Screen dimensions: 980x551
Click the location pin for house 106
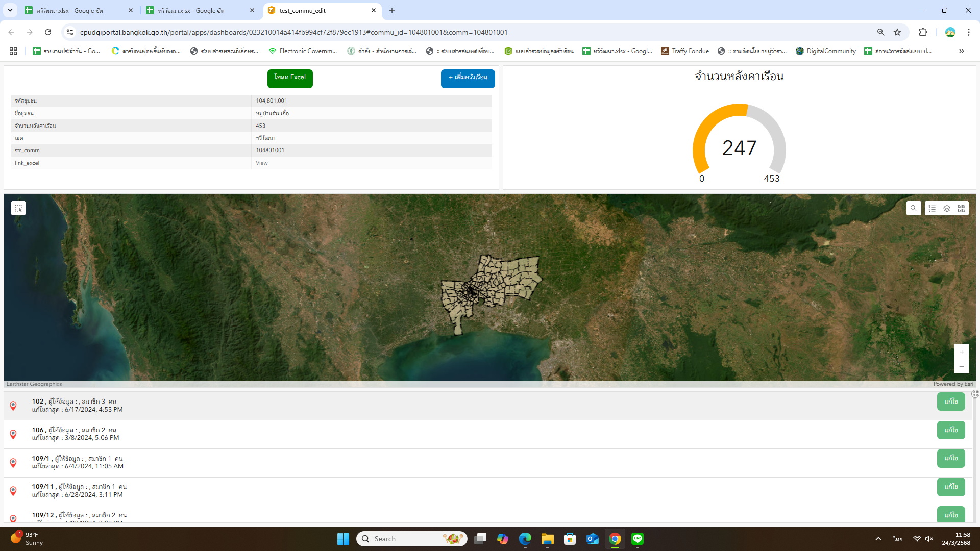coord(13,434)
